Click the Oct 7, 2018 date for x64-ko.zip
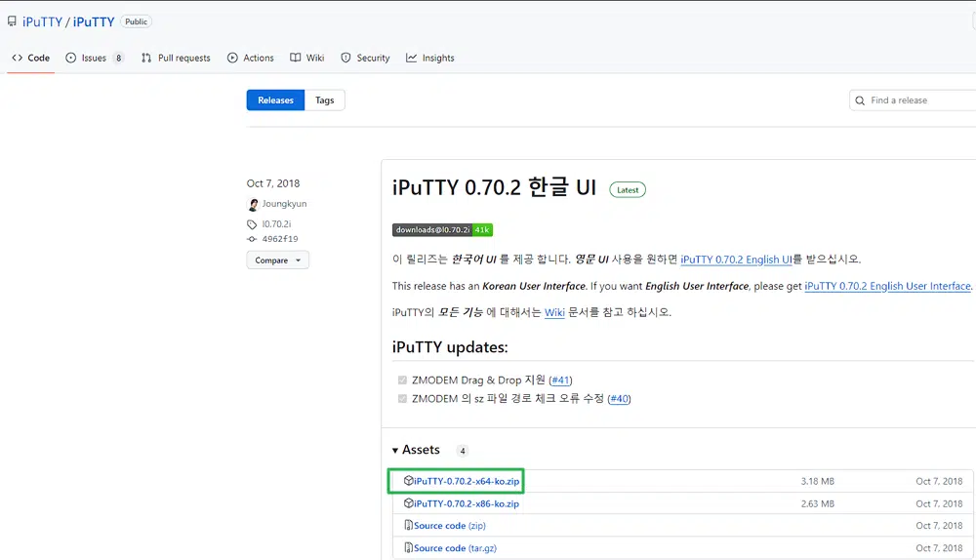The image size is (976, 560). coord(939,482)
